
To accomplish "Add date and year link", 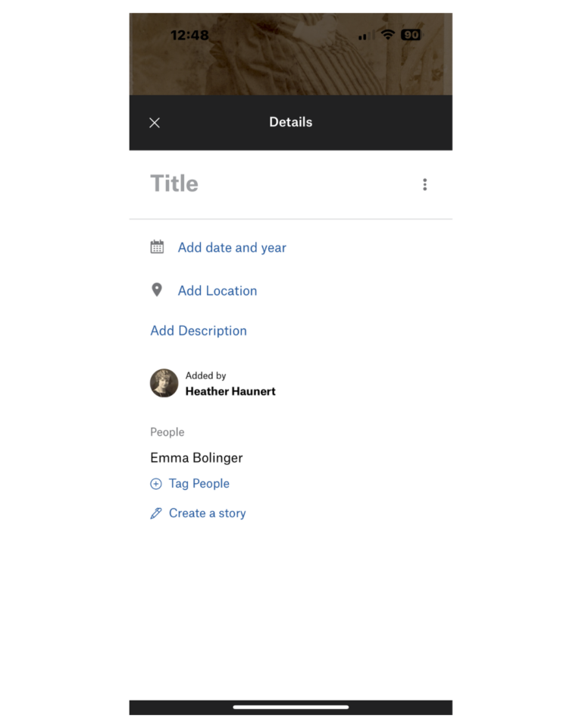I will point(232,247).
